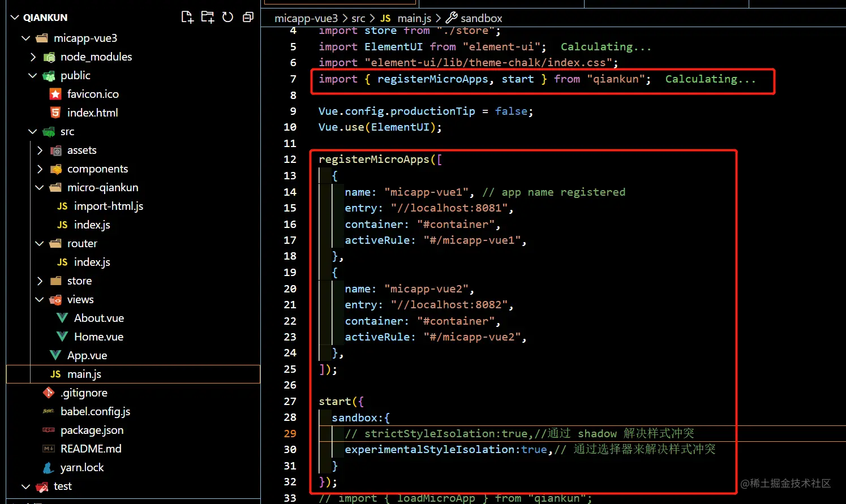Click "#/micapp-vue1" activeRule string

coord(472,240)
